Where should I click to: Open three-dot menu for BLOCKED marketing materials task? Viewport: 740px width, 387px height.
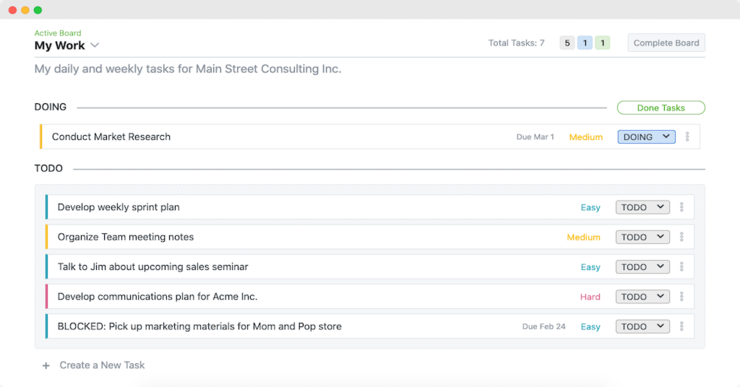click(681, 326)
